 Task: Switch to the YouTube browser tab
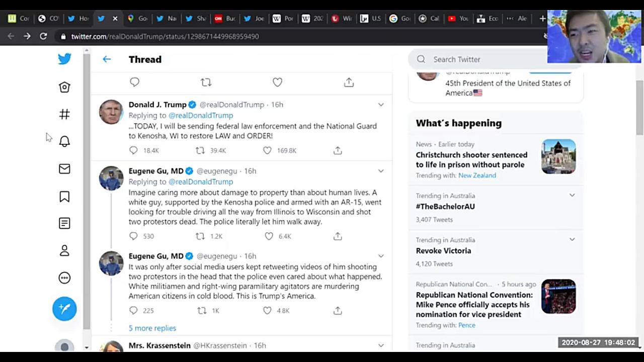pos(458,19)
